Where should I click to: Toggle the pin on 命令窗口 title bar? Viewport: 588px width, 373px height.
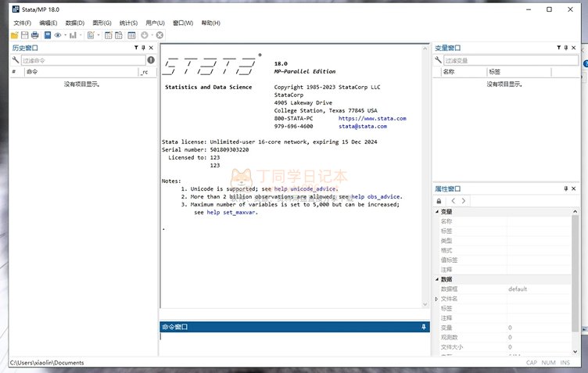(x=424, y=327)
